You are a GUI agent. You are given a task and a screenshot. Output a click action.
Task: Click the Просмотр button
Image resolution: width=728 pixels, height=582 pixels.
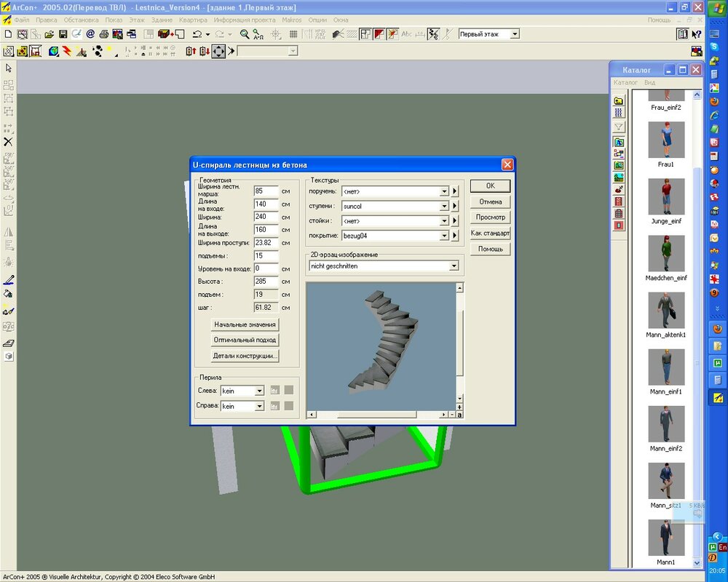click(490, 218)
